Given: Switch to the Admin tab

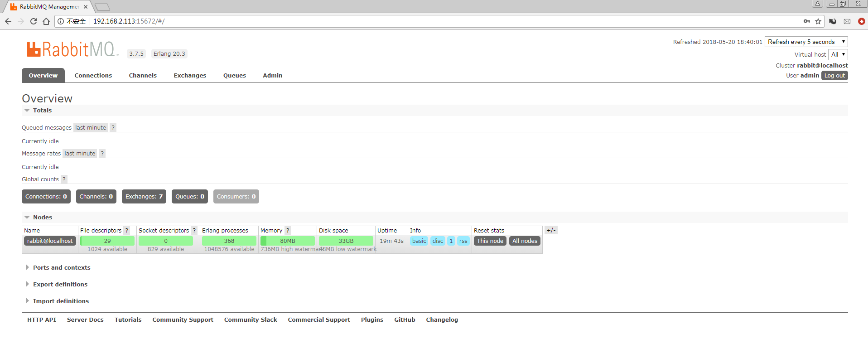Looking at the screenshot, I should [272, 75].
